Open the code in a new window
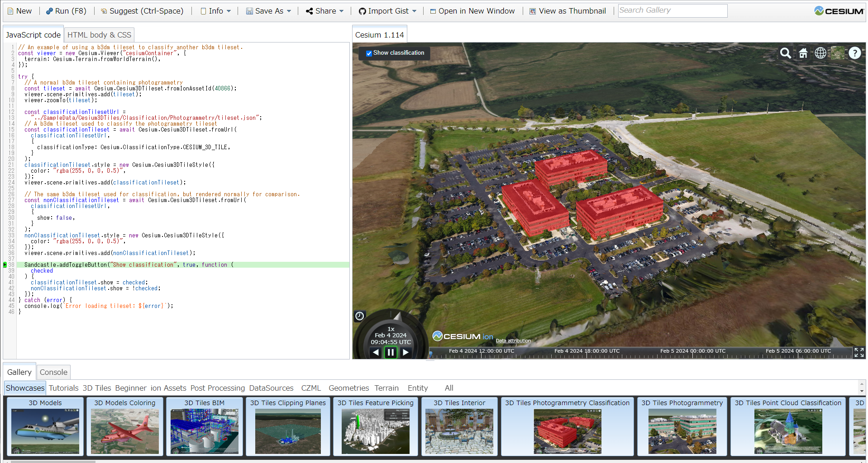The image size is (868, 463). [x=472, y=10]
